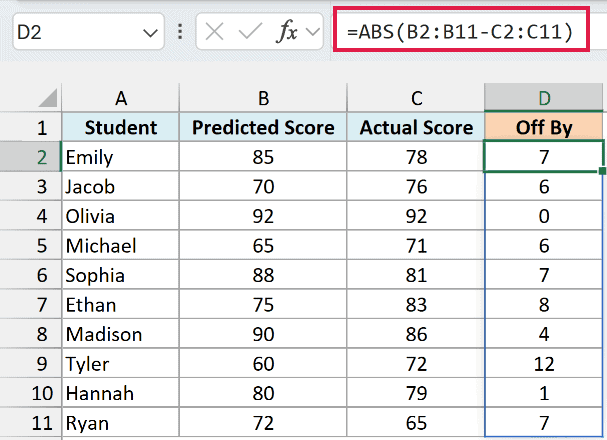The height and width of the screenshot is (440, 607).
Task: Click Michael's actual score 71
Action: 416,245
